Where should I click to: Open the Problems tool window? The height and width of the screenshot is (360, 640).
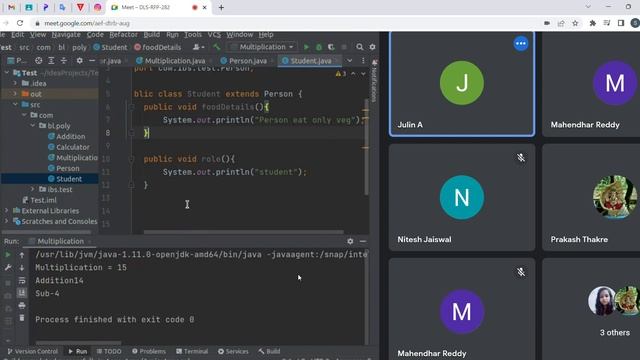click(149, 351)
